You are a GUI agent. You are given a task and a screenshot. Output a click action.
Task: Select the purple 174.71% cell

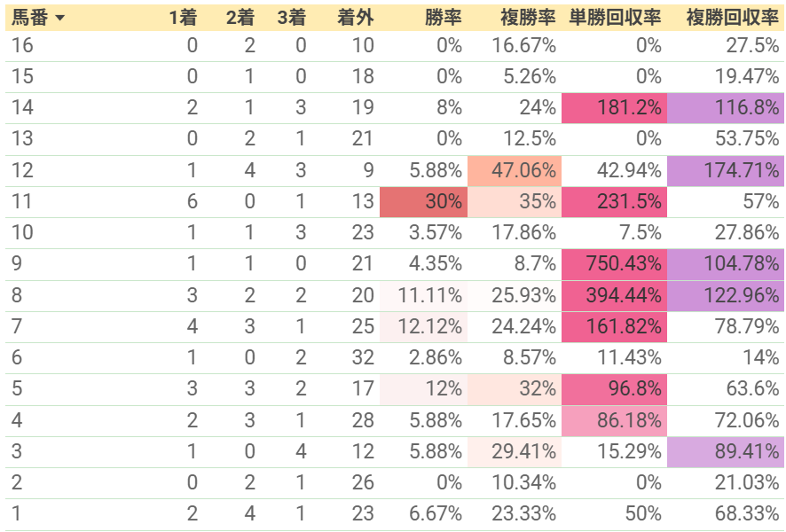click(x=726, y=171)
